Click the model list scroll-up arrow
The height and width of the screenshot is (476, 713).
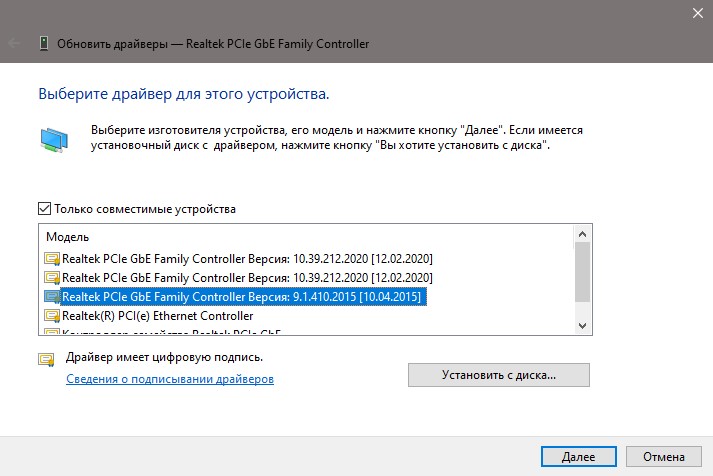tap(582, 234)
